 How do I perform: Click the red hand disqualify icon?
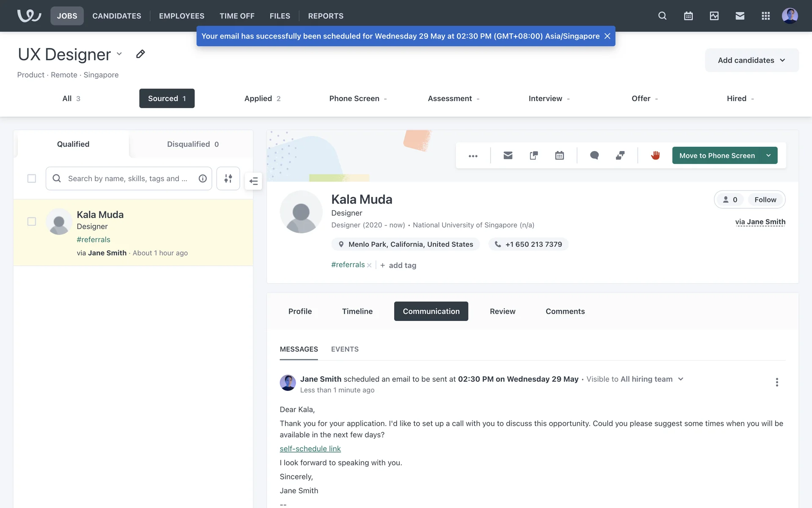tap(655, 155)
